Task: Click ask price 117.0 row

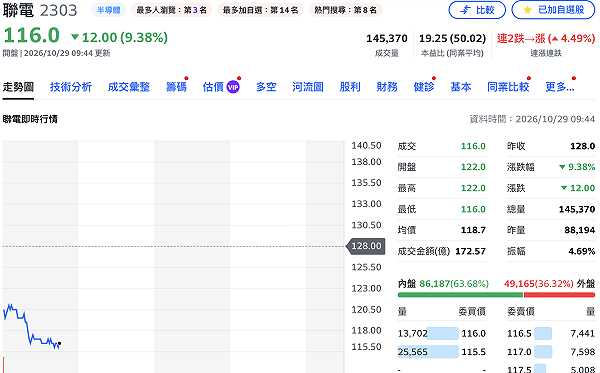Action: click(x=551, y=352)
